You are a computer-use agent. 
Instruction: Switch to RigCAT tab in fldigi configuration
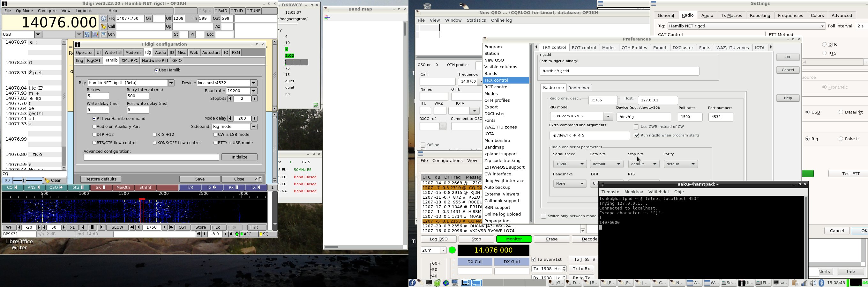click(94, 61)
